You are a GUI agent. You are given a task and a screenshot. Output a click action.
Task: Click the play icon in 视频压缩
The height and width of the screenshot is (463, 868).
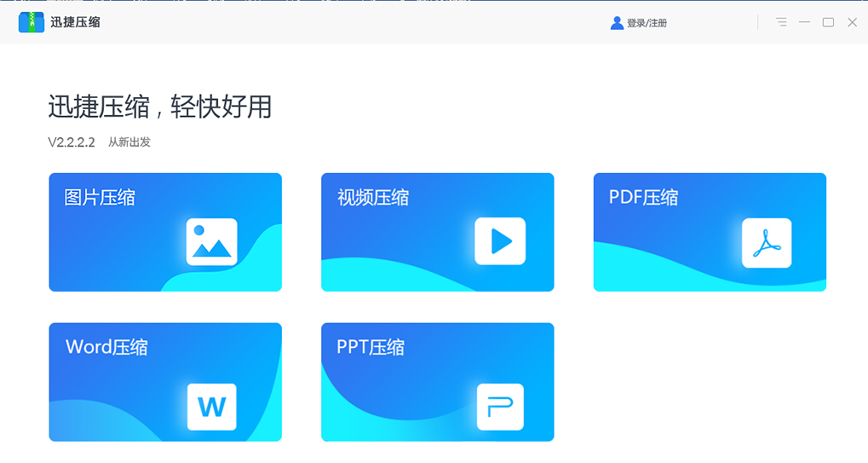[x=500, y=241]
